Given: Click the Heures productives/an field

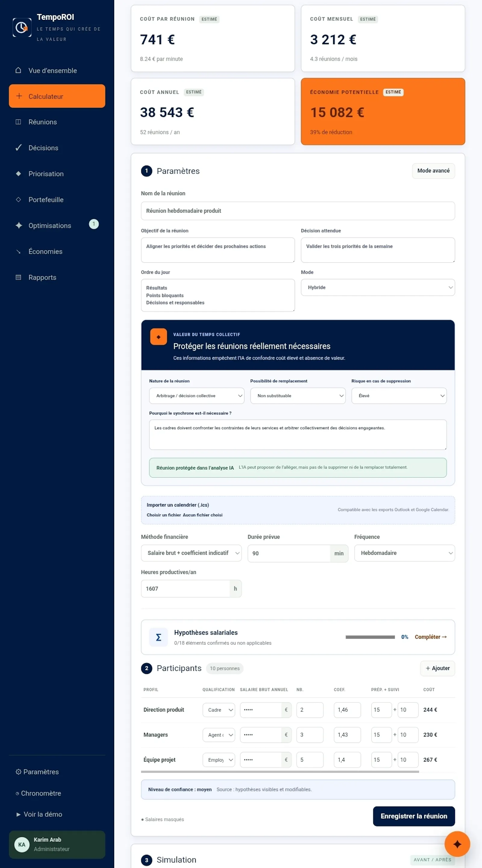Looking at the screenshot, I should pos(186,589).
